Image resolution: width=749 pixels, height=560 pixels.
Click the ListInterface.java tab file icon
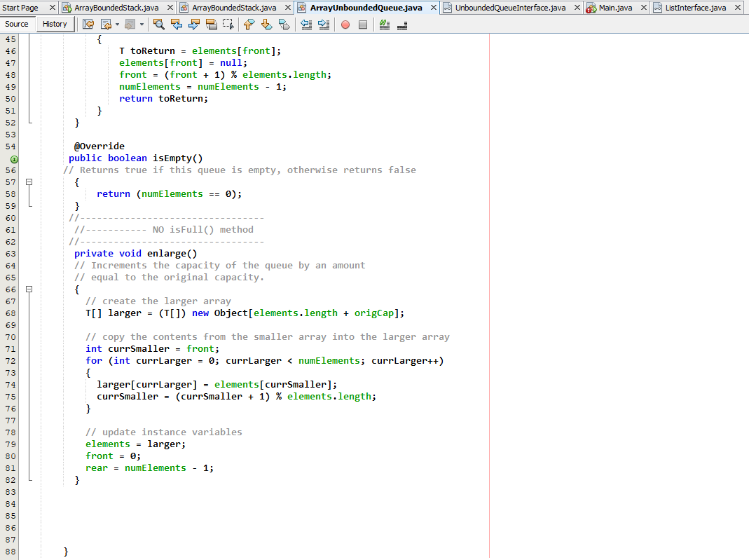point(658,8)
